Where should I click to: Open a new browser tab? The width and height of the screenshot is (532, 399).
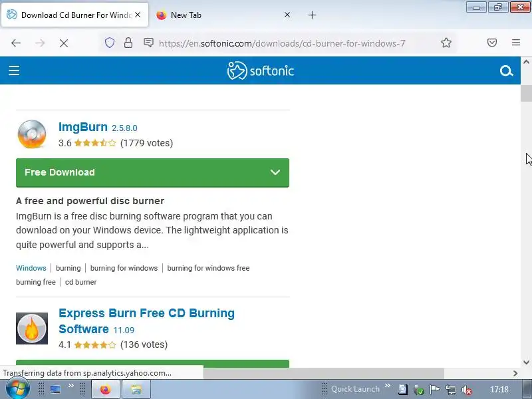[x=312, y=15]
